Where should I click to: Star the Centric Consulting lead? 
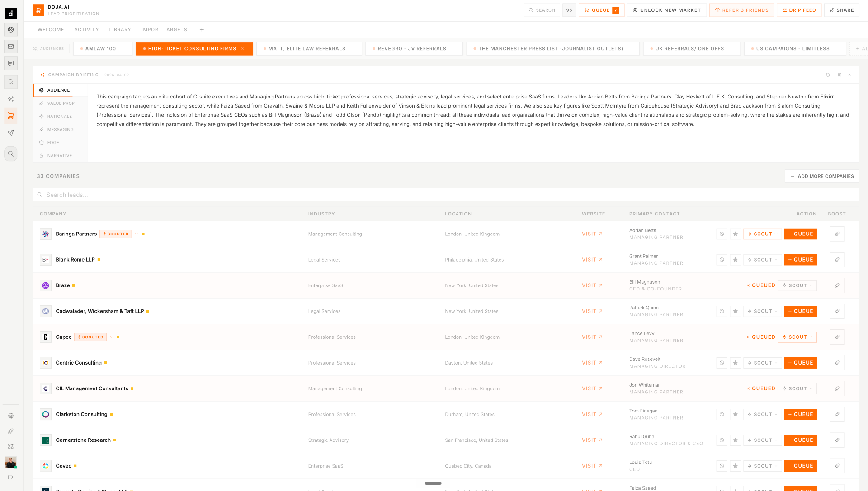(x=736, y=363)
